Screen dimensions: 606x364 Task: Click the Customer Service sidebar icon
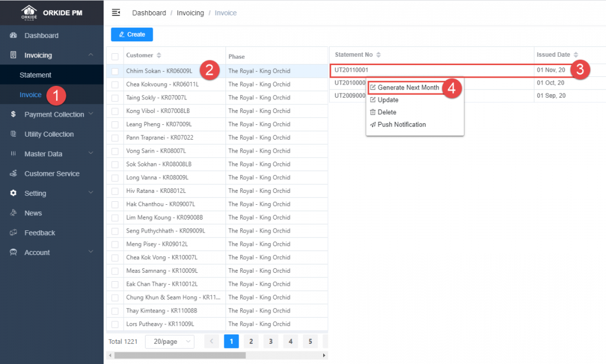pos(13,173)
